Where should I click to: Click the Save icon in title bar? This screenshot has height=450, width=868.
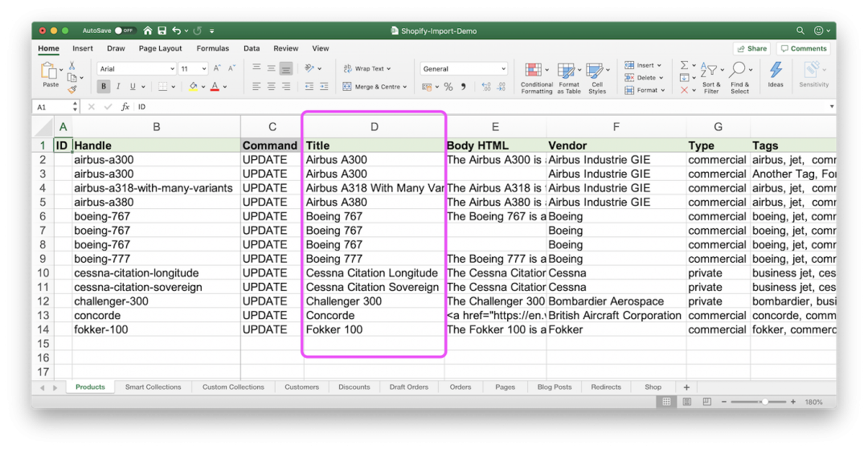tap(162, 31)
